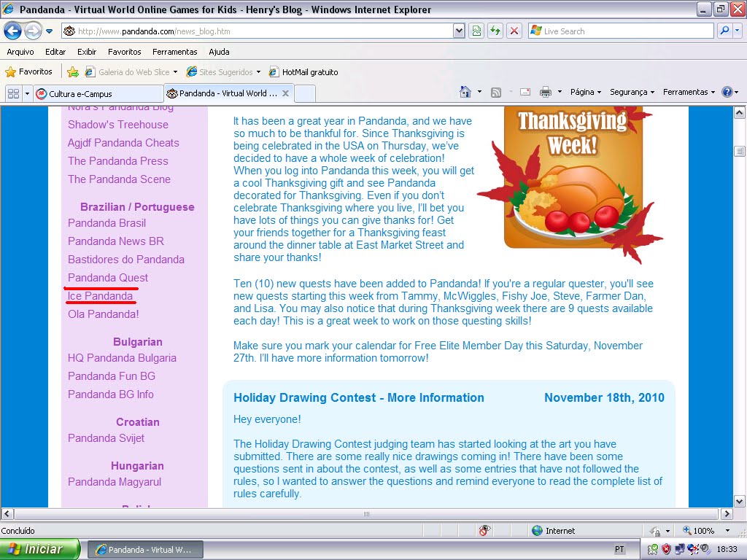Close the Pandanda tab
Image resolution: width=747 pixels, height=560 pixels.
pyautogui.click(x=286, y=93)
